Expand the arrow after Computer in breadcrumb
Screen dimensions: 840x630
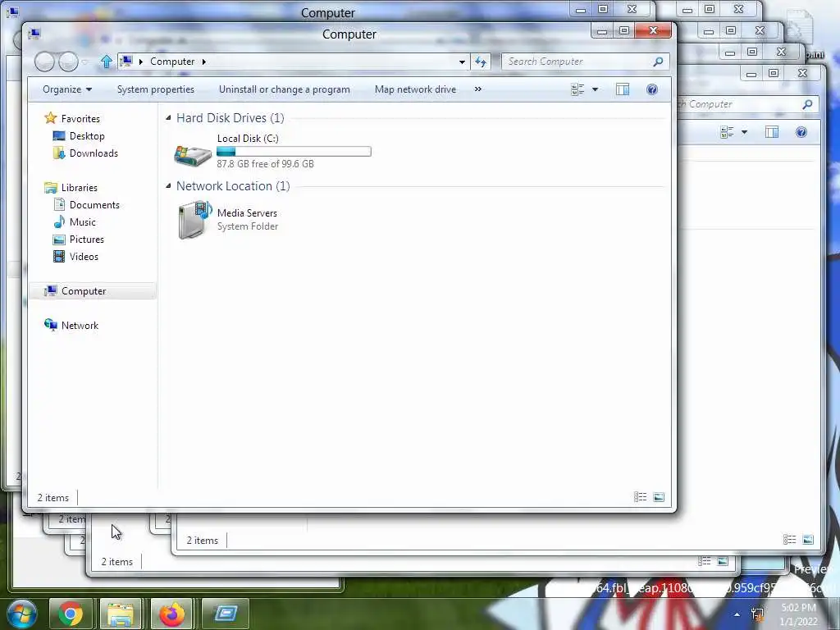204,62
